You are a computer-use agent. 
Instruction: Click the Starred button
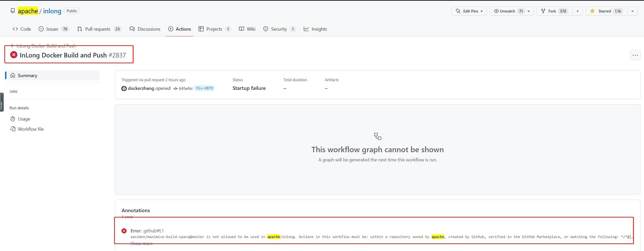[x=606, y=11]
